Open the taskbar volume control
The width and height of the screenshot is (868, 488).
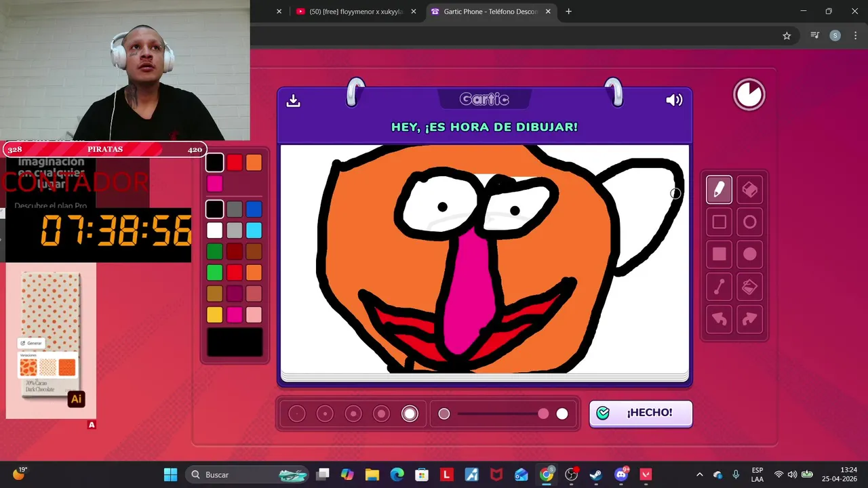792,474
